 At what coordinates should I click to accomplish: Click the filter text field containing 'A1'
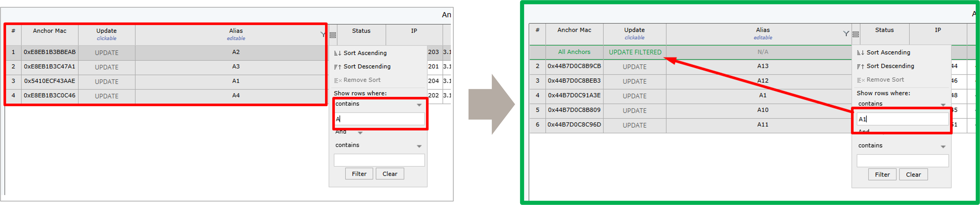[902, 119]
